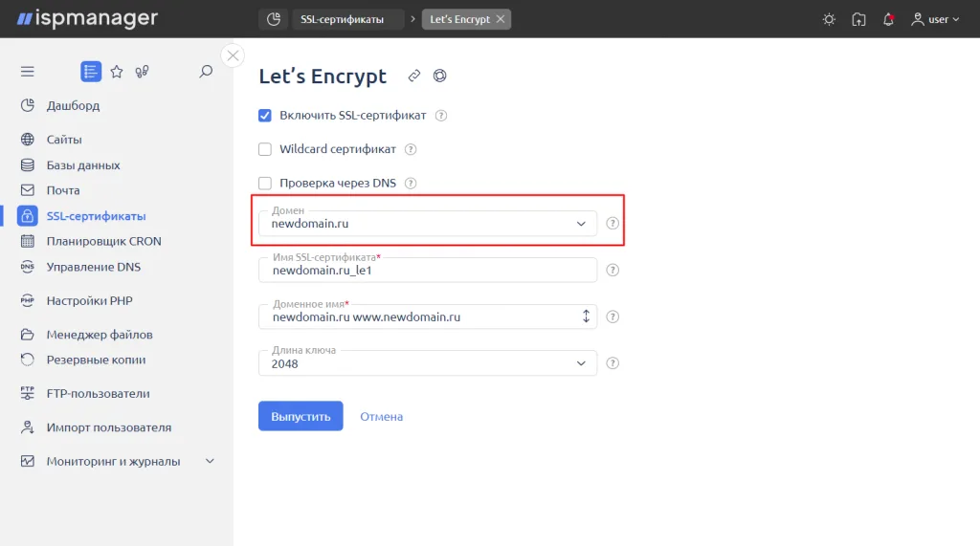Open the upload/export icon in top bar
The height and width of the screenshot is (546, 980).
click(x=858, y=19)
